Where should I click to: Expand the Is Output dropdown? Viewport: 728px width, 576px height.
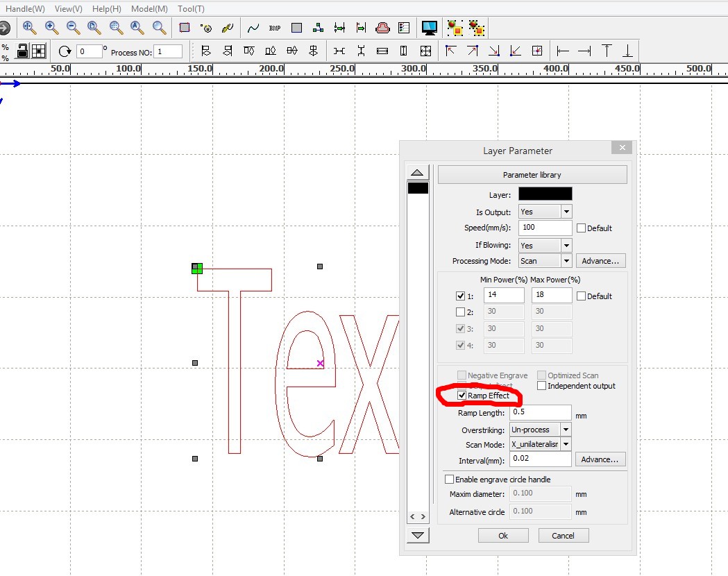pos(566,212)
